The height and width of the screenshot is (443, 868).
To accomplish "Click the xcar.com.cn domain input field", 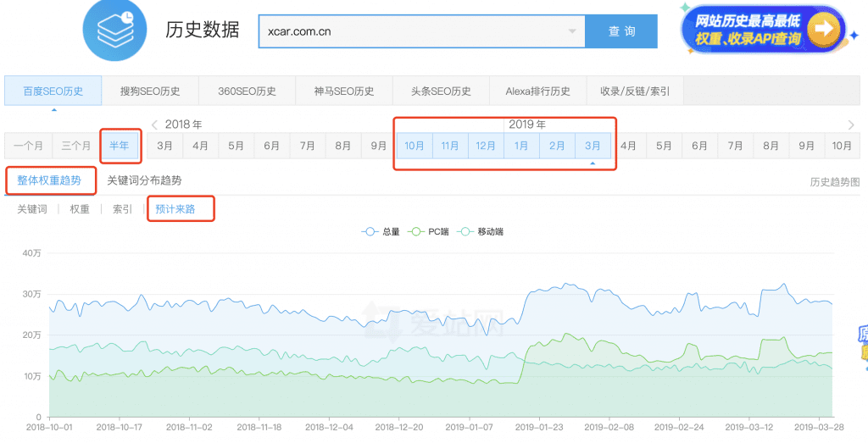I will click(415, 31).
